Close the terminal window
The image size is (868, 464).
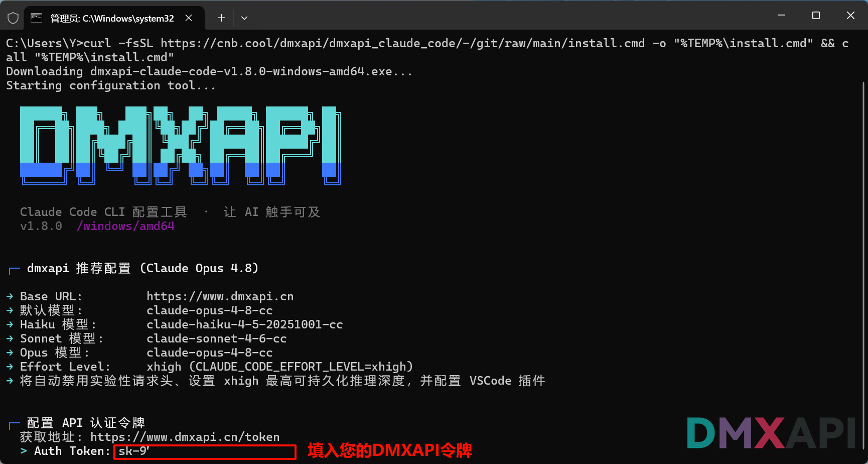tap(850, 16)
